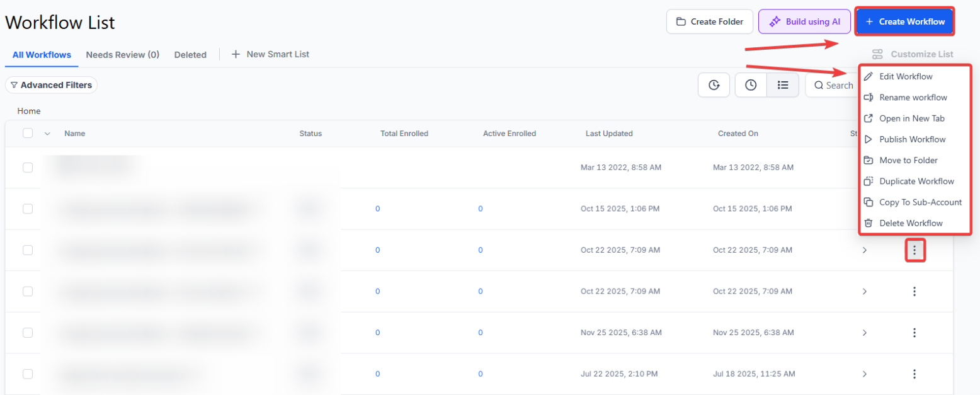Click the Customize List icon
Screen dimensions: 980x395
point(877,54)
